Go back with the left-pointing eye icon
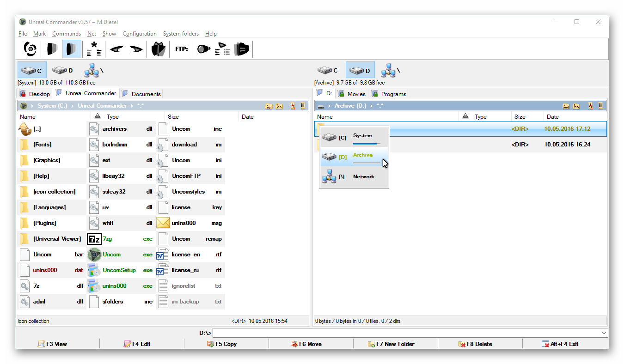Image resolution: width=624 pixels, height=364 pixels. point(116,49)
